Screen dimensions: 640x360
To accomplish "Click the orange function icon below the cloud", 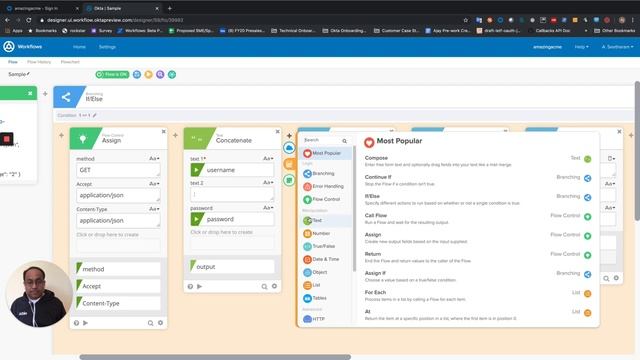I will tap(289, 164).
